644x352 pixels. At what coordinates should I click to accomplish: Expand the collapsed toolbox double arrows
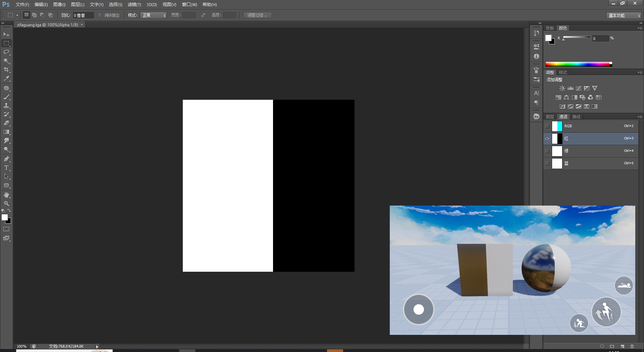click(x=3, y=23)
